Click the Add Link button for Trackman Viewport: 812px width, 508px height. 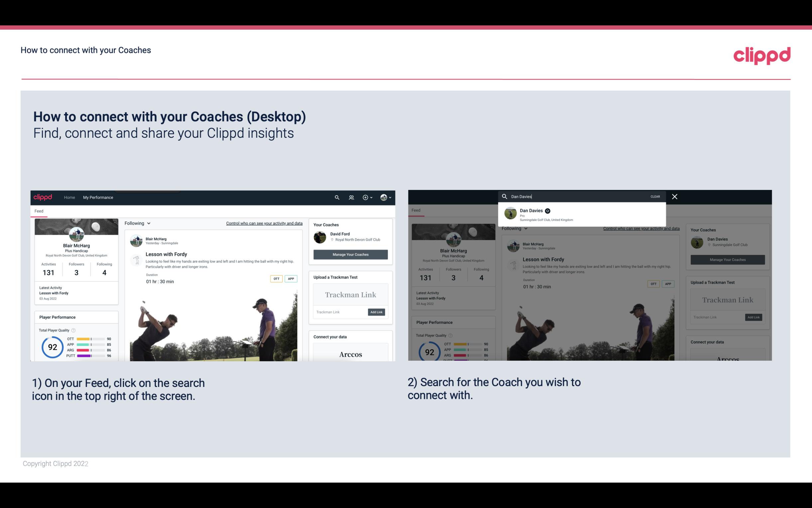tap(377, 312)
